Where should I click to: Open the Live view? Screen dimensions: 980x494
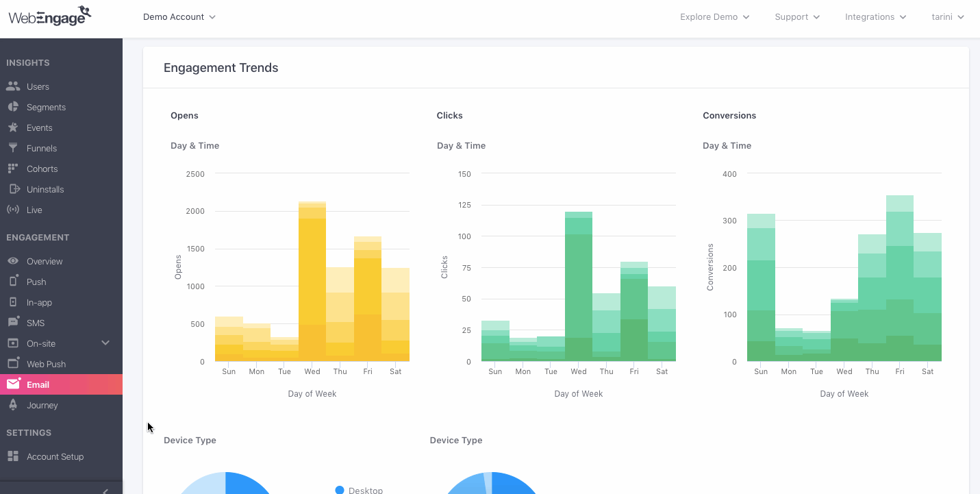point(34,210)
